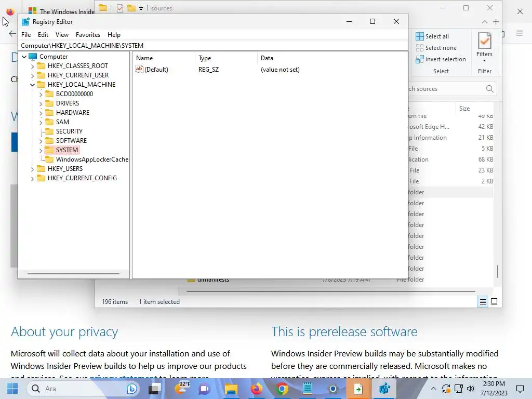Open Task View on the taskbar

[155, 389]
